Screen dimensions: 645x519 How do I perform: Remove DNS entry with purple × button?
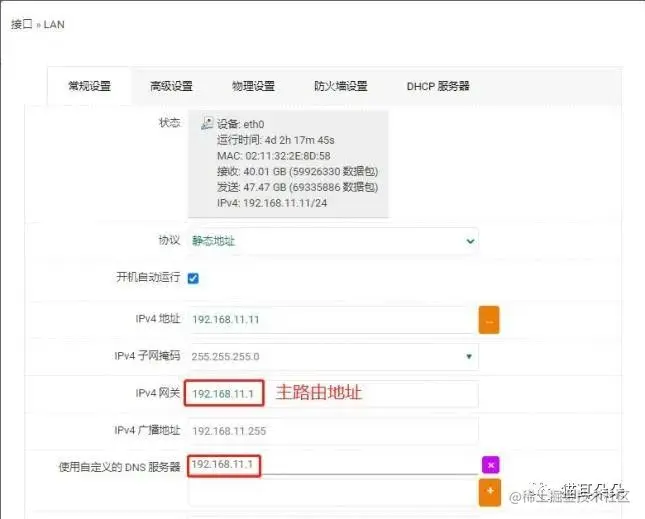[x=490, y=465]
